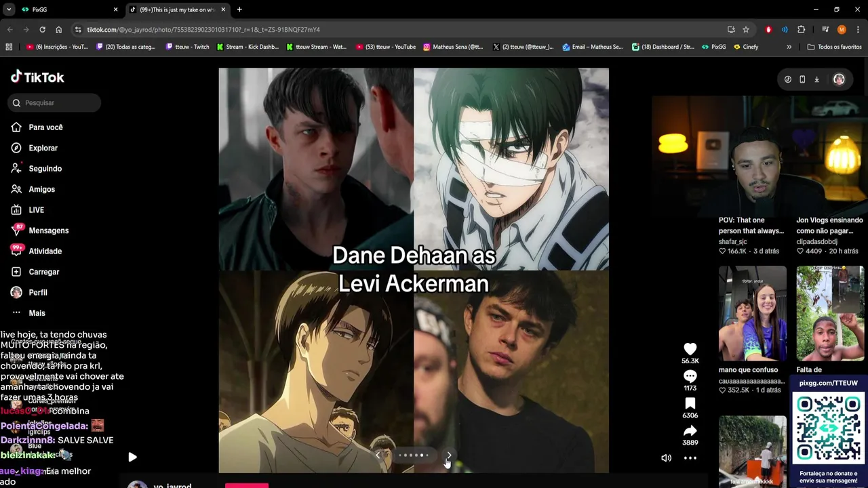The height and width of the screenshot is (488, 868).
Task: Bookmark this page with star icon
Action: pyautogui.click(x=746, y=30)
